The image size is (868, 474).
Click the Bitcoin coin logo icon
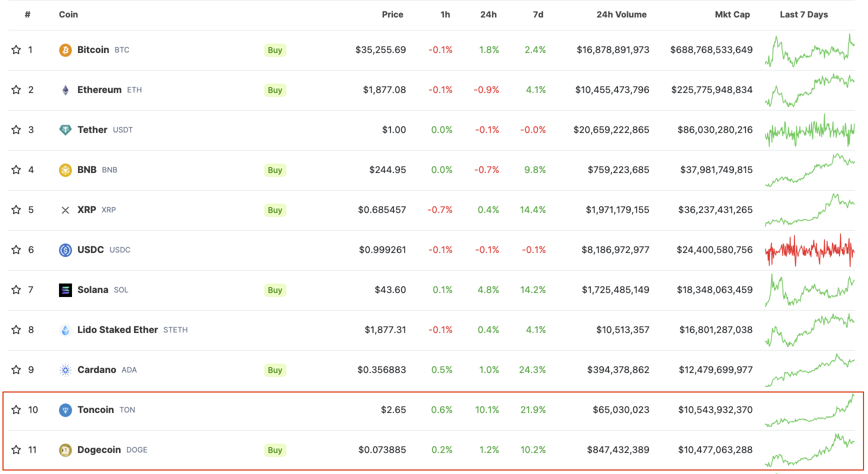coord(65,50)
